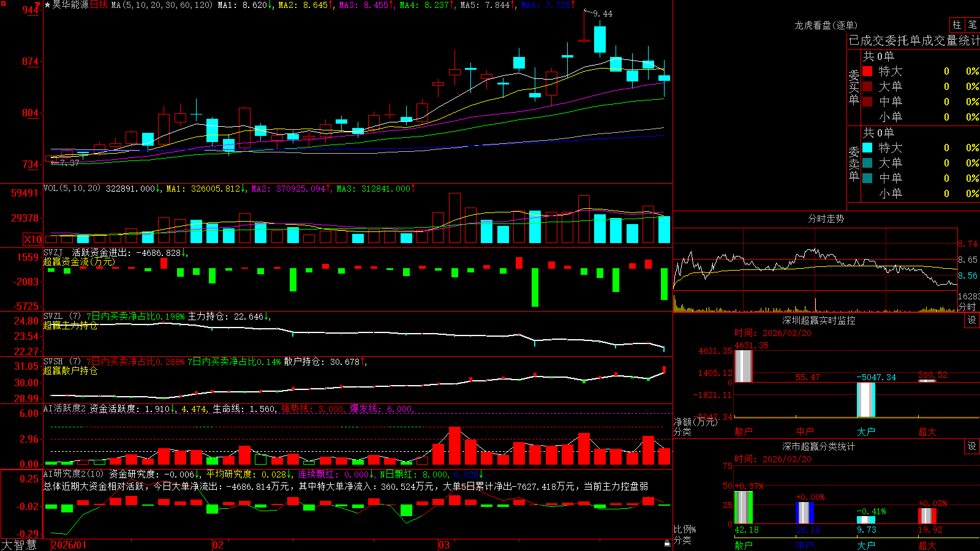Click the red 特大 buy-order color swatch
The height and width of the screenshot is (551, 980).
pos(867,71)
